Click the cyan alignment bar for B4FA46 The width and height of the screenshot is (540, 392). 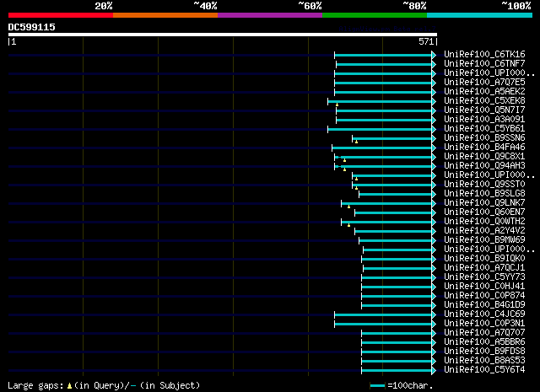pyautogui.click(x=382, y=148)
